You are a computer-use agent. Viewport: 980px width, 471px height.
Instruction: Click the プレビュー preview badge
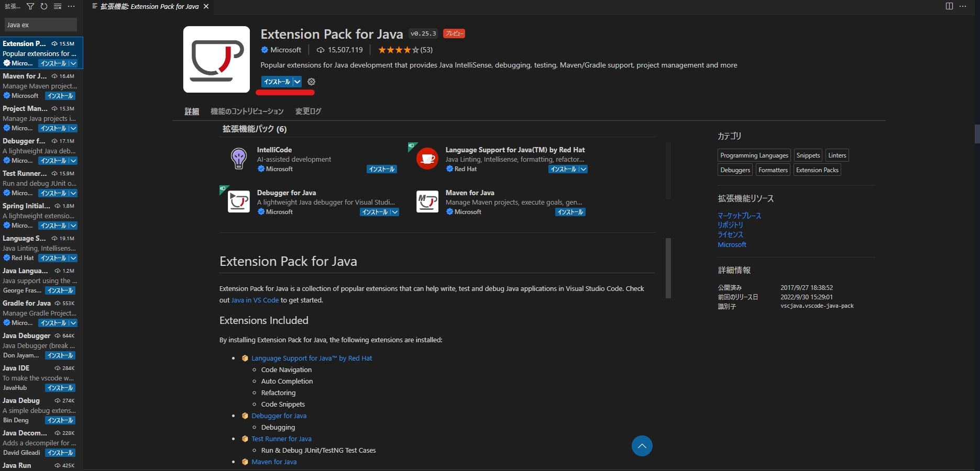point(454,33)
